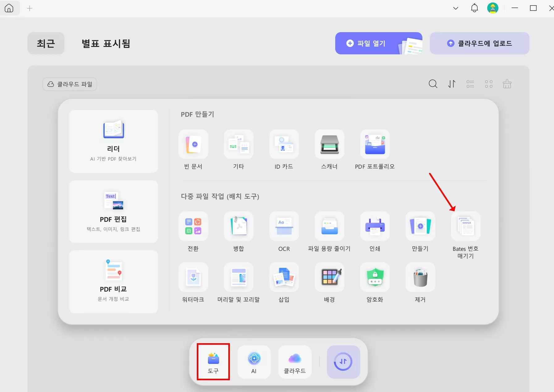
Task: Open the PDF 비교 card
Action: click(113, 282)
